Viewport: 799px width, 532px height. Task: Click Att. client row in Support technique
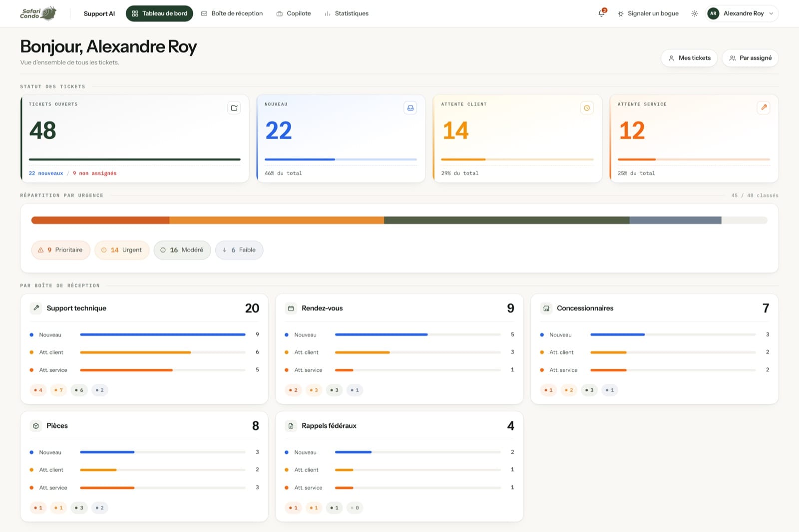coord(144,352)
